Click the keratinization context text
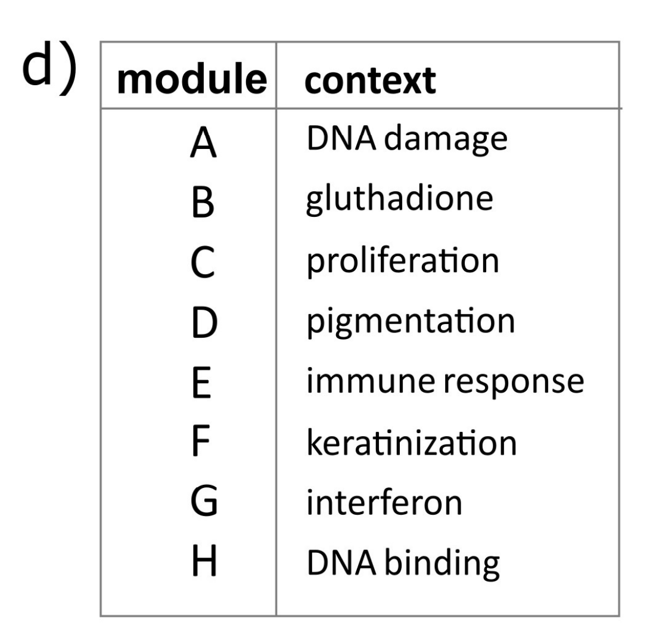The width and height of the screenshot is (653, 644). point(411,443)
